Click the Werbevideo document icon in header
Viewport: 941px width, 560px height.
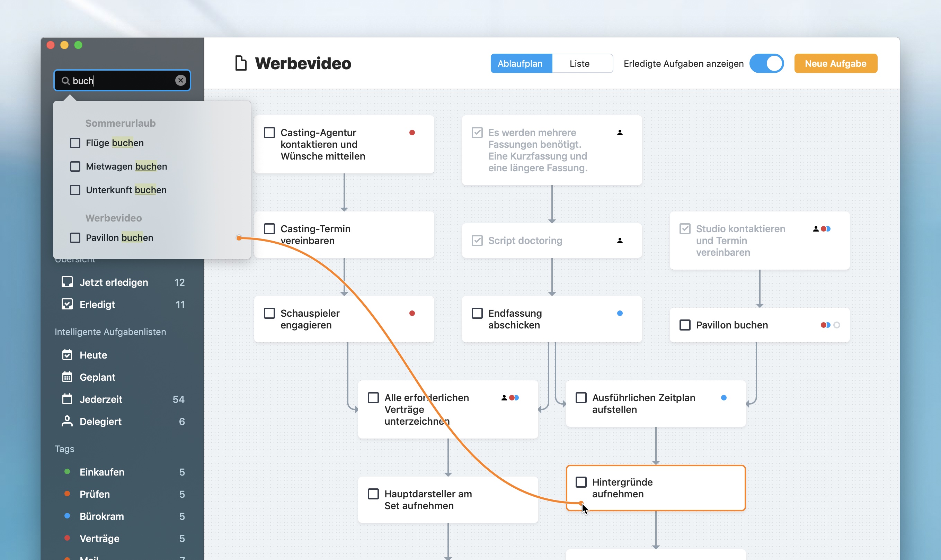pos(241,63)
